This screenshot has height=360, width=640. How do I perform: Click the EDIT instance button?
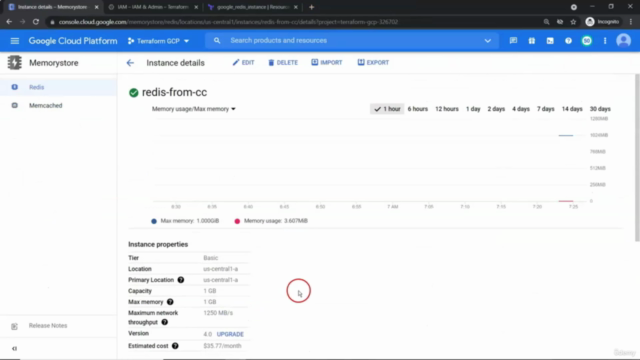[244, 62]
